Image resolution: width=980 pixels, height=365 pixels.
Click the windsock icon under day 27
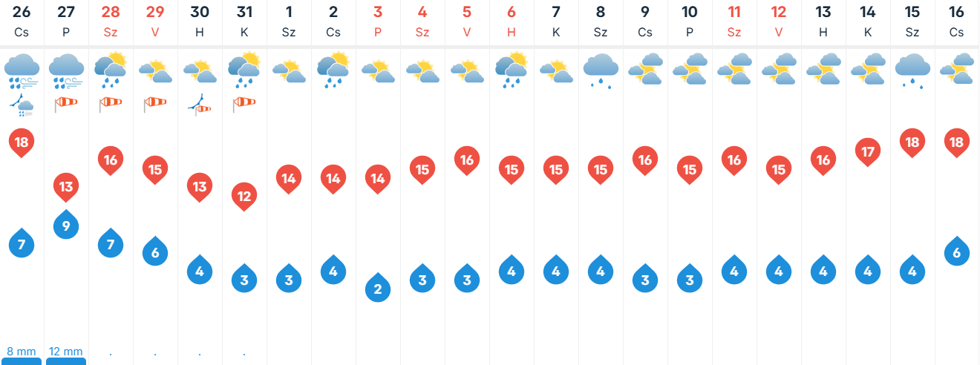click(x=66, y=104)
